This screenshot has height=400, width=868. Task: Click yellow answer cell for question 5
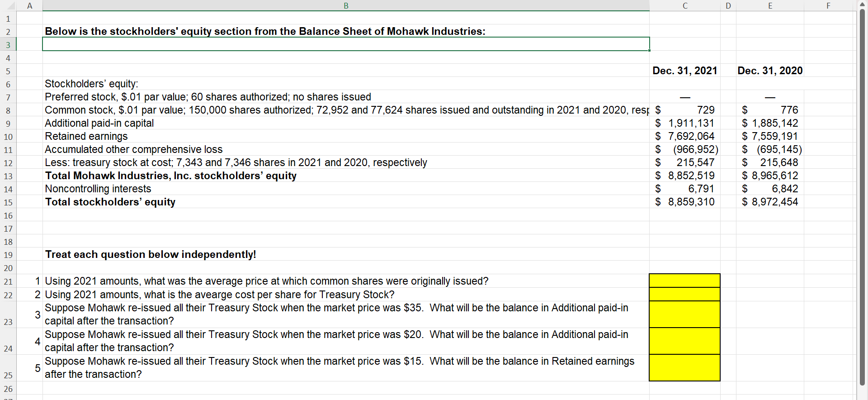[684, 367]
